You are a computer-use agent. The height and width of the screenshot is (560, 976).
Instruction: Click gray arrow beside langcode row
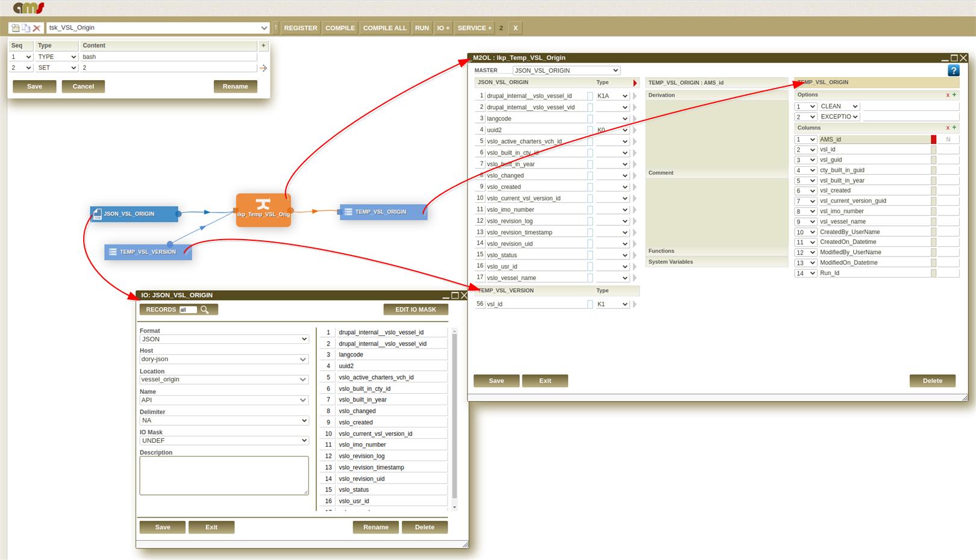[635, 119]
